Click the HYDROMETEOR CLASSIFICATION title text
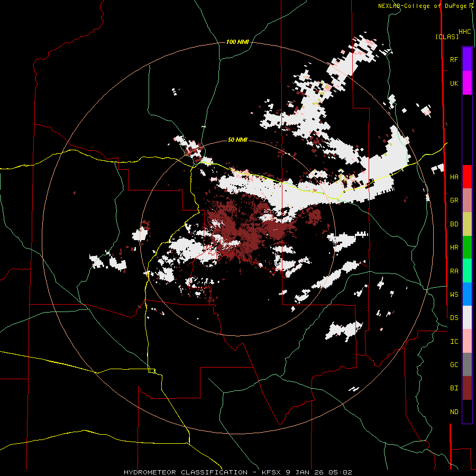 point(186,472)
